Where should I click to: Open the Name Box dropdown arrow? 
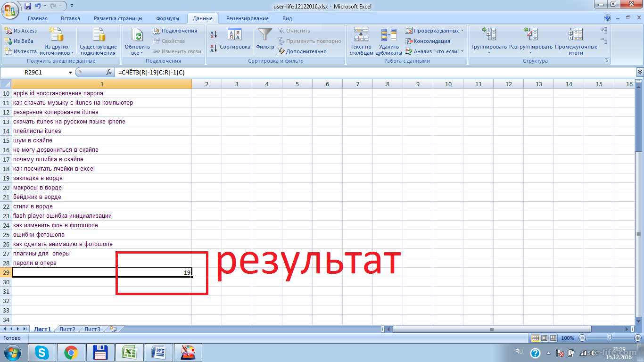tap(70, 72)
